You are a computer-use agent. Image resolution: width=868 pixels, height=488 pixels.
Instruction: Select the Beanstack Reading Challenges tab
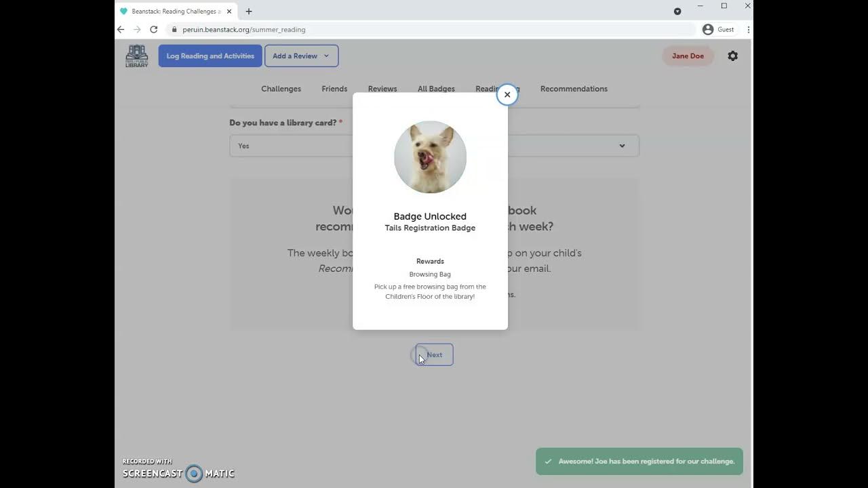[x=175, y=12]
